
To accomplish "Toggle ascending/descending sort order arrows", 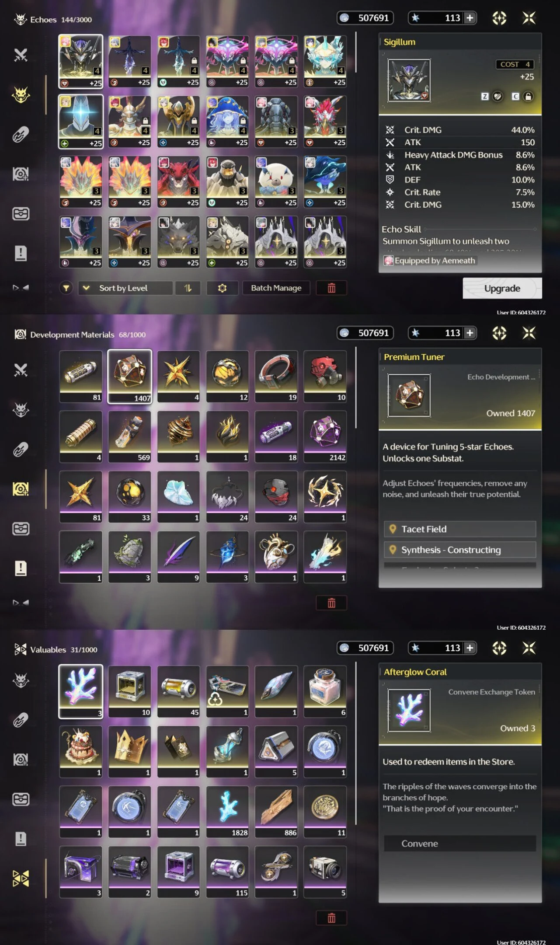I will coord(188,288).
